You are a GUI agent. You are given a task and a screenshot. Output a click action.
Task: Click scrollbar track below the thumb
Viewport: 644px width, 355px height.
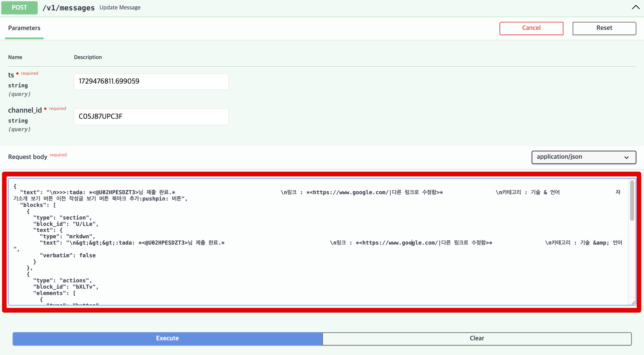[x=632, y=258]
